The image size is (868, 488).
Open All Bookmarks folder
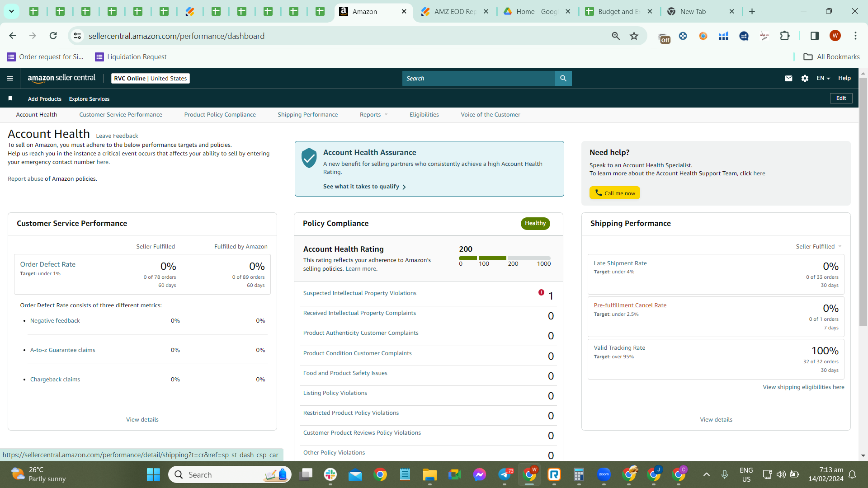point(831,57)
